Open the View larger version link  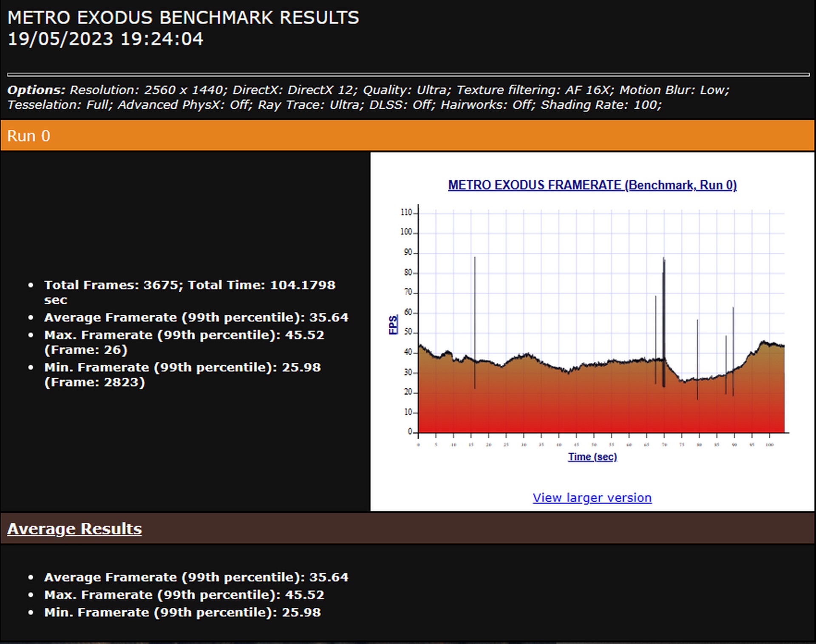[592, 497]
